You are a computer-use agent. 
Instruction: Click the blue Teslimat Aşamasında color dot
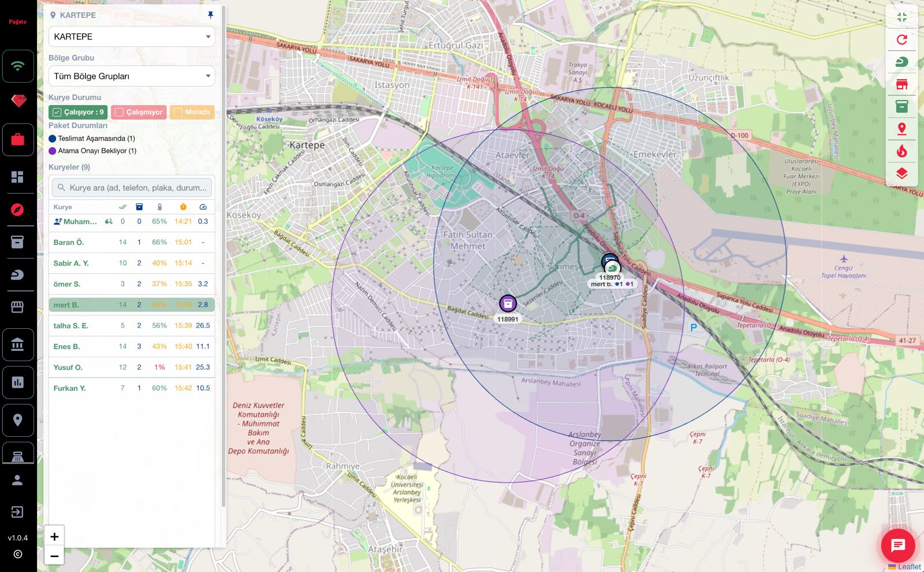[x=53, y=139]
